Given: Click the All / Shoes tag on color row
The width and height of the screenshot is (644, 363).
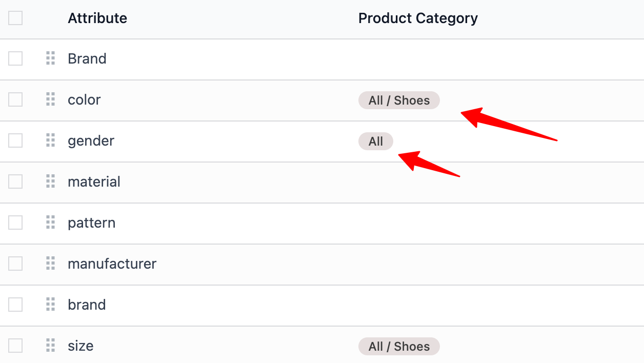Looking at the screenshot, I should pyautogui.click(x=399, y=100).
